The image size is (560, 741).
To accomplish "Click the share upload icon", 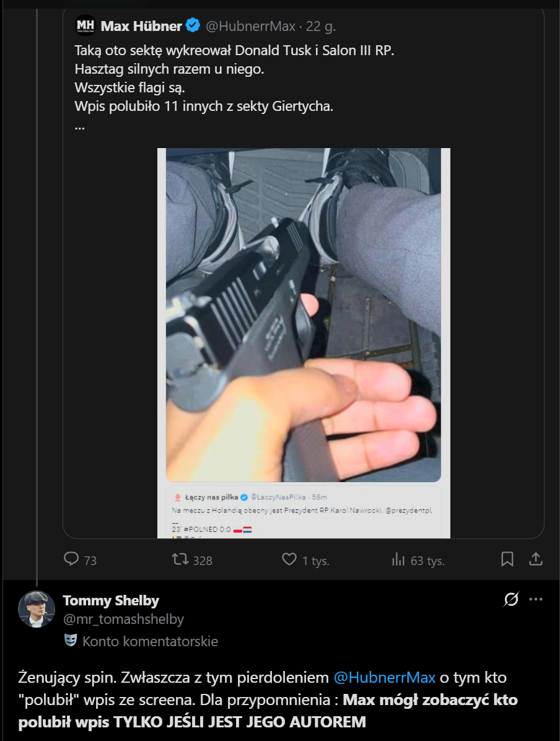I will (x=536, y=559).
